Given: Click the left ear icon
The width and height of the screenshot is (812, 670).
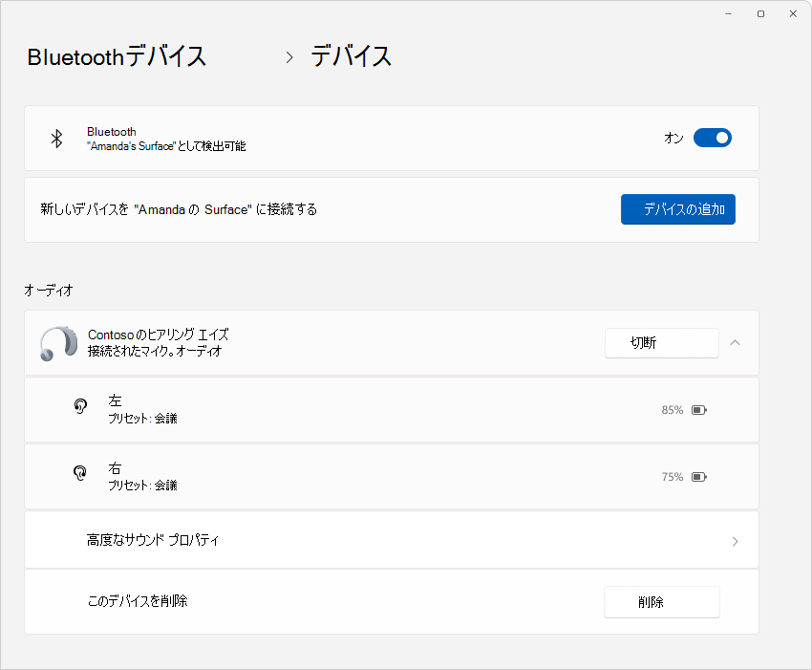Looking at the screenshot, I should point(80,406).
